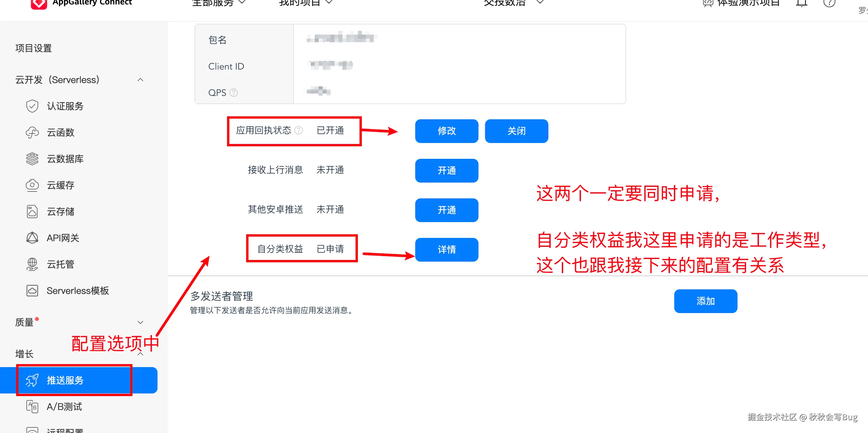
Task: Click the QPS help question mark icon
Action: point(234,92)
